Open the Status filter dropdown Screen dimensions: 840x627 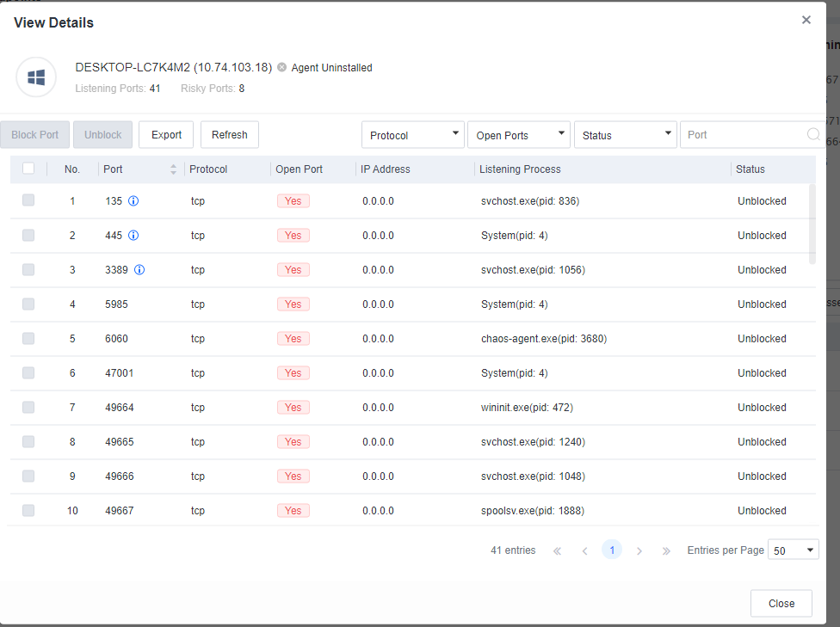point(625,135)
